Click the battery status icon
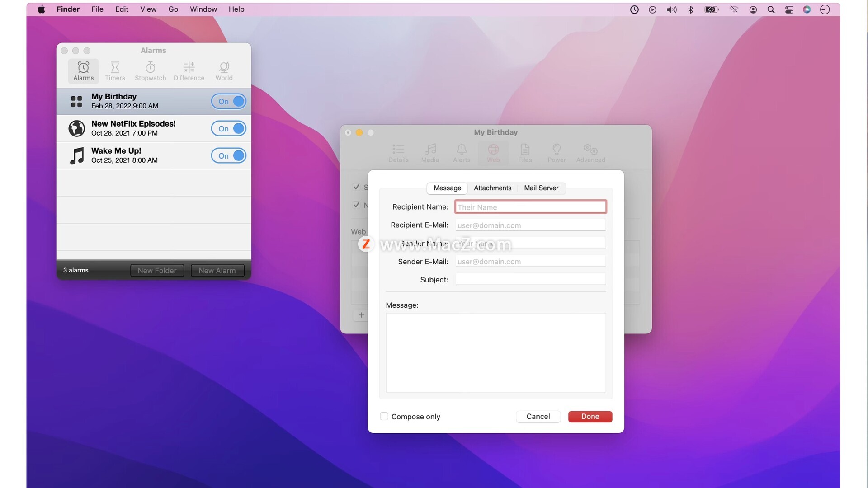The image size is (868, 488). click(x=711, y=9)
